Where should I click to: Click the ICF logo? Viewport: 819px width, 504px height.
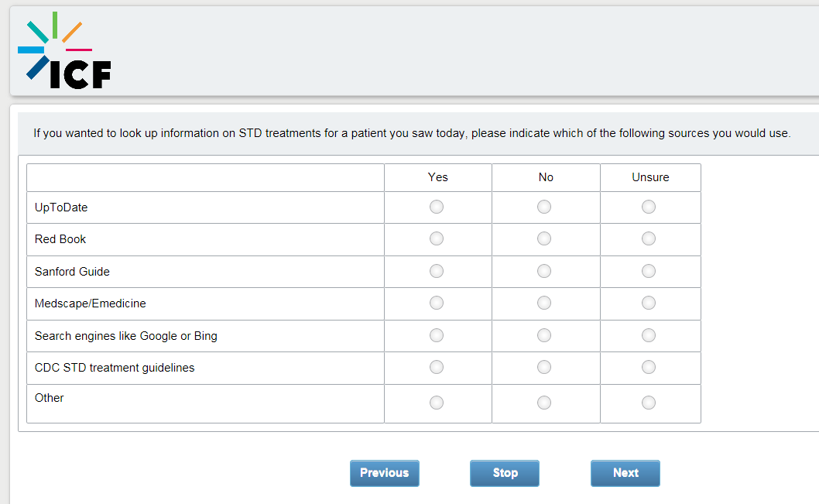[64, 50]
